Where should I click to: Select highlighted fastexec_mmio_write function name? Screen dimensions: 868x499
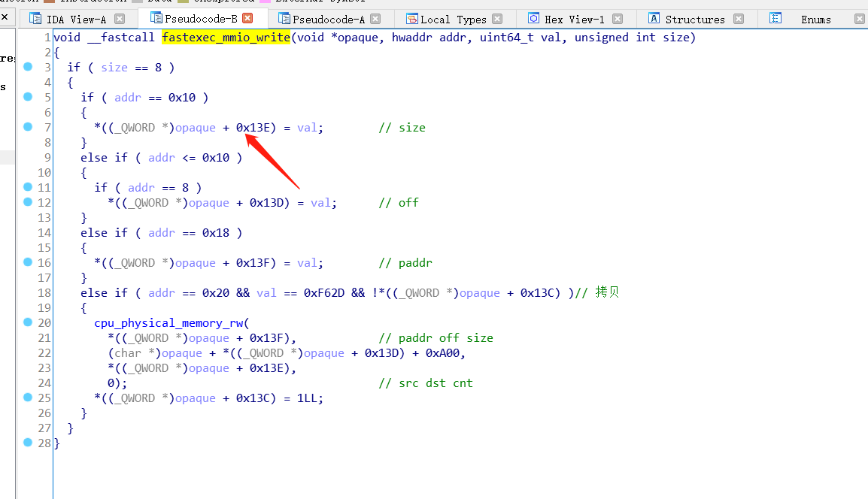coord(225,38)
